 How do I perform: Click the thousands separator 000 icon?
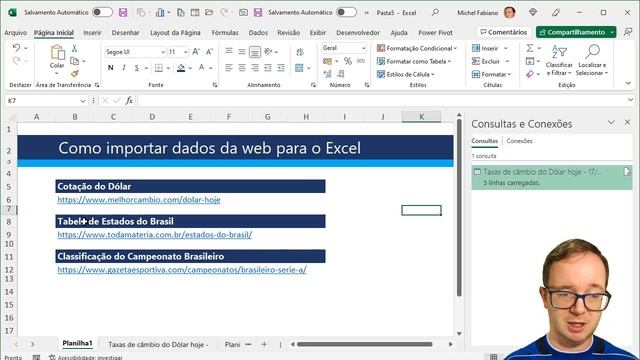tap(361, 61)
